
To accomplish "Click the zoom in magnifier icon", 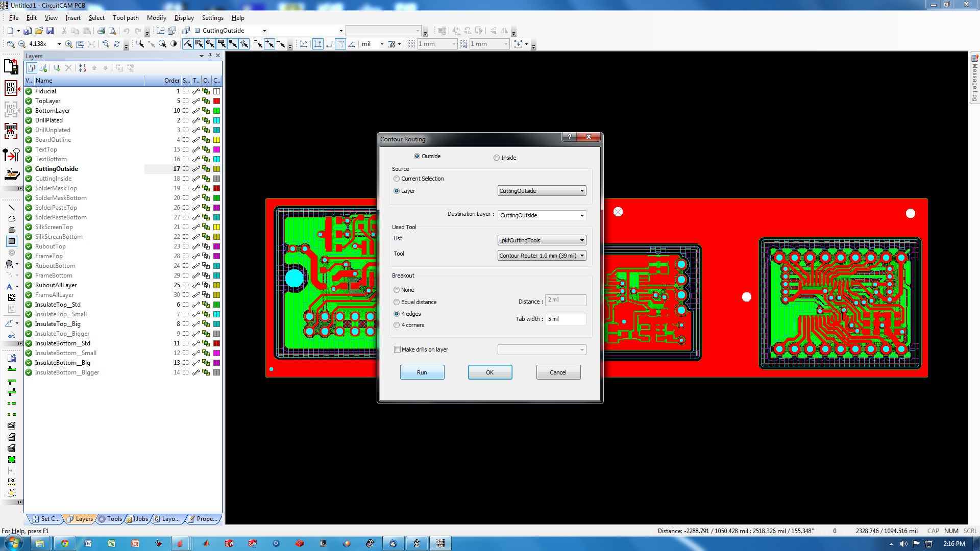I will [x=69, y=44].
